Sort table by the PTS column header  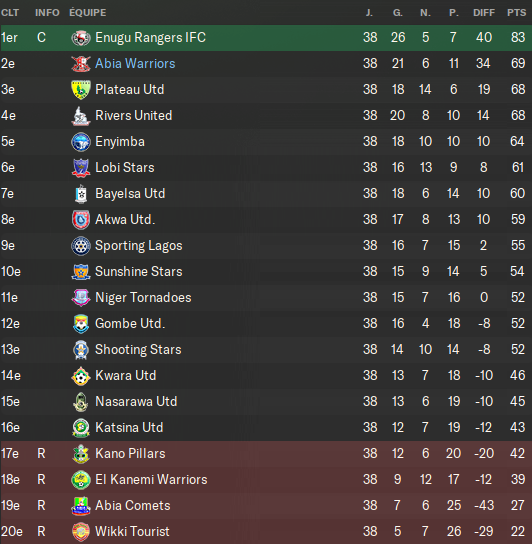coord(516,13)
